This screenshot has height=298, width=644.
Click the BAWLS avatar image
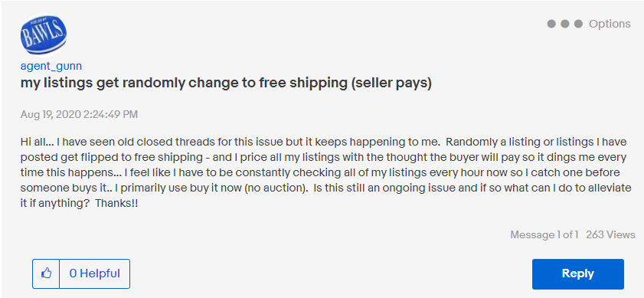(x=43, y=34)
